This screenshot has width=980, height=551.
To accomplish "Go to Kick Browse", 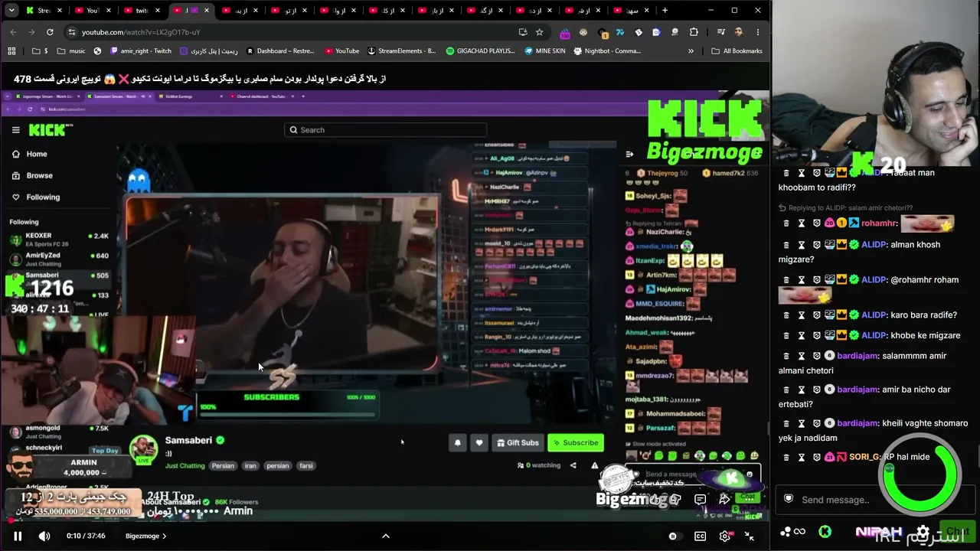I will (x=32, y=175).
